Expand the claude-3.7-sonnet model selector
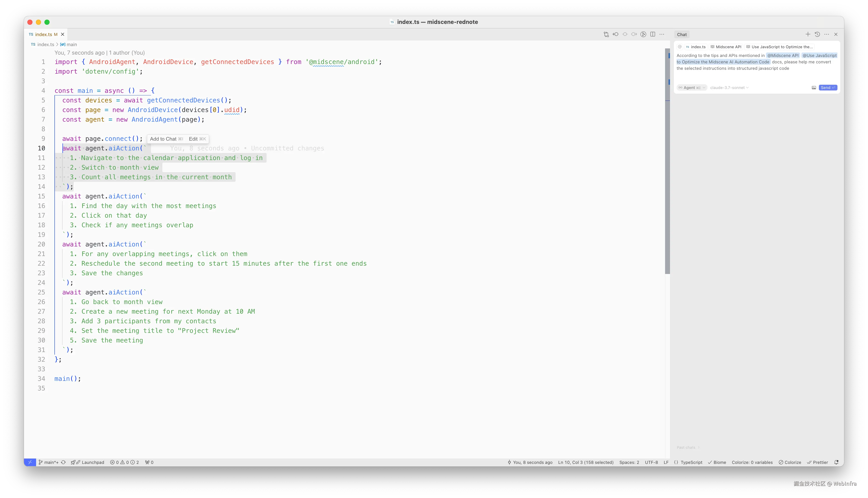The height and width of the screenshot is (498, 868). point(729,88)
